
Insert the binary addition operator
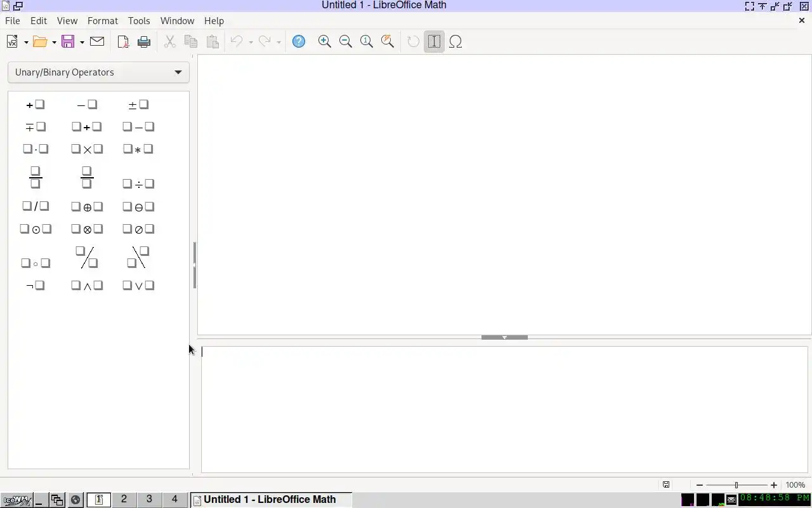pos(87,127)
